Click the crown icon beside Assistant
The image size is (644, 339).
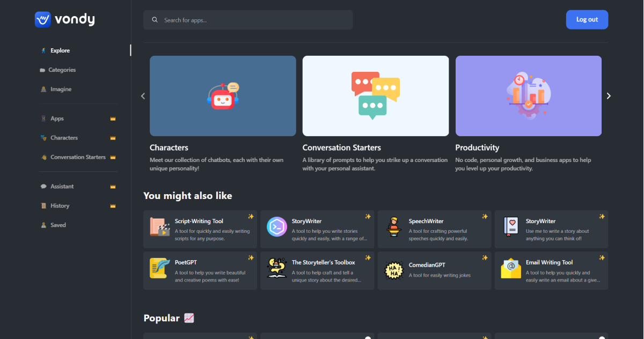[x=113, y=187]
